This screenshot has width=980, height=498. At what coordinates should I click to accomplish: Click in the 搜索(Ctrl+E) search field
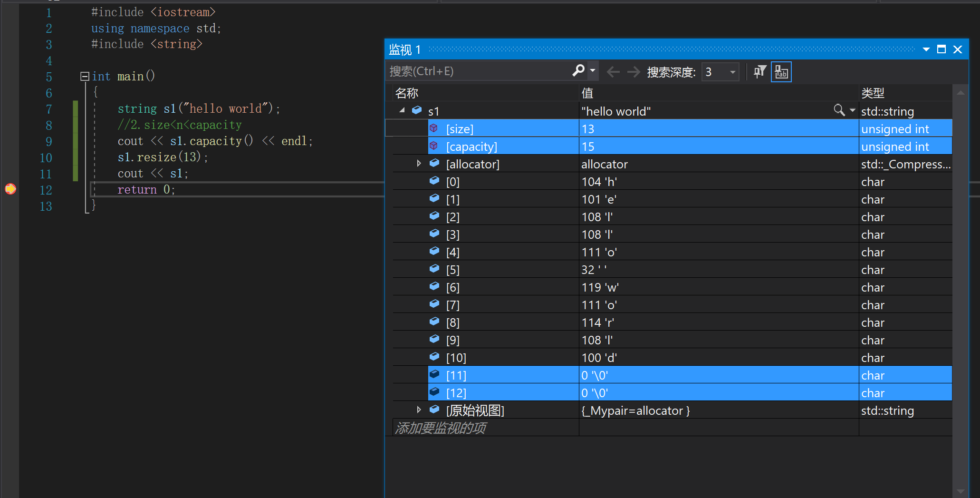479,71
